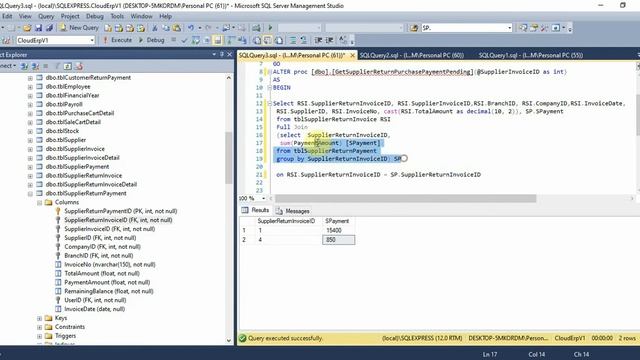This screenshot has height=360, width=640.
Task: Open the CloudErpV1 database dropdown
Action: click(x=92, y=40)
